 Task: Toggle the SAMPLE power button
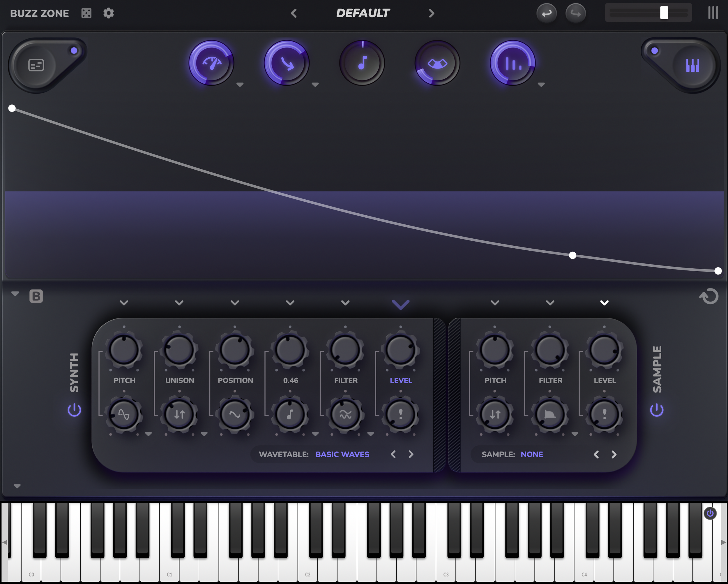coord(657,410)
